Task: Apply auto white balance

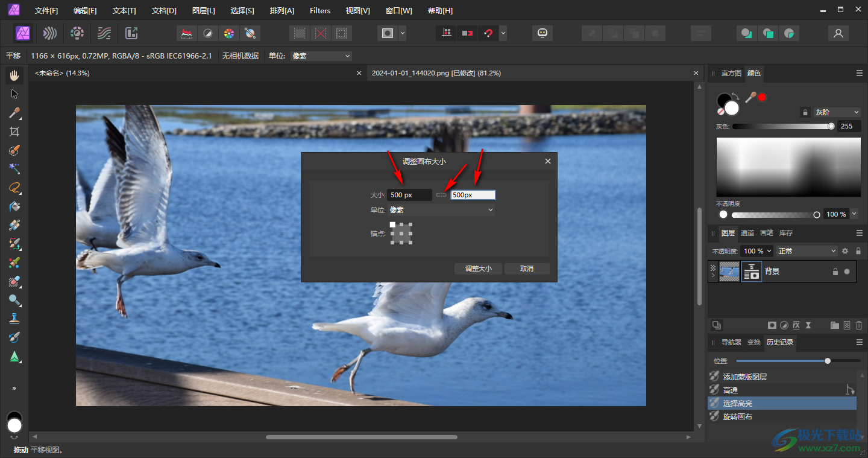Action: tap(250, 33)
